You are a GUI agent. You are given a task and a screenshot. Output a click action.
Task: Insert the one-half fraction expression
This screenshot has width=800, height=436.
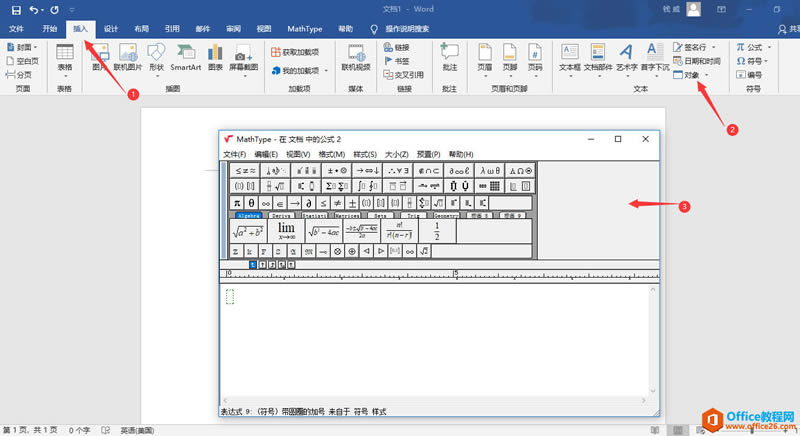tap(437, 232)
